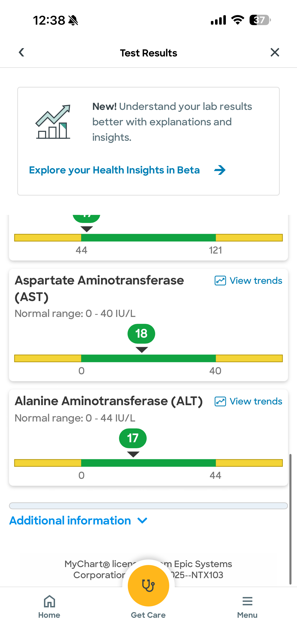Screen dimensions: 297x644
Task: Tap the AST view trends chart icon
Action: coord(220,281)
